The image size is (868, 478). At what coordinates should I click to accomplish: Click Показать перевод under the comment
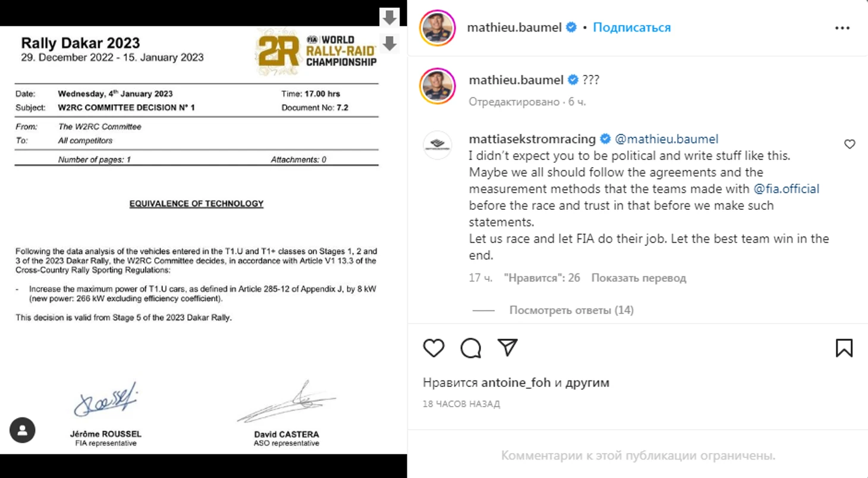click(x=639, y=278)
